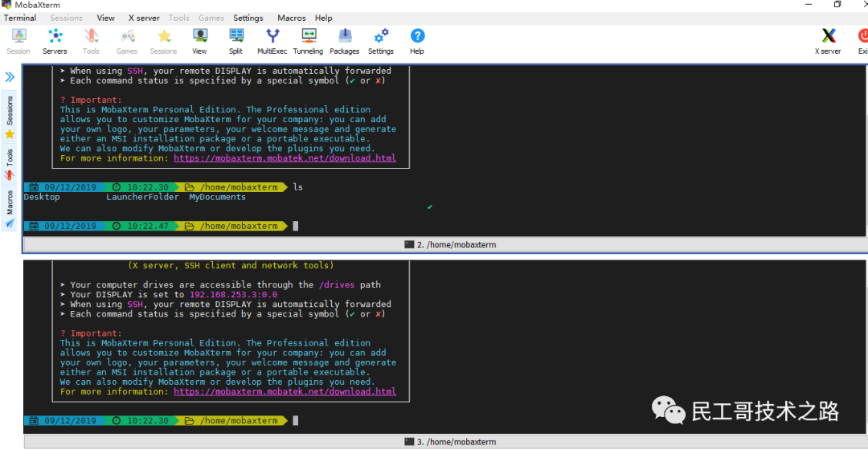Image resolution: width=868 pixels, height=450 pixels.
Task: Click the 'MyDocuments' entry in ls output
Action: [218, 197]
